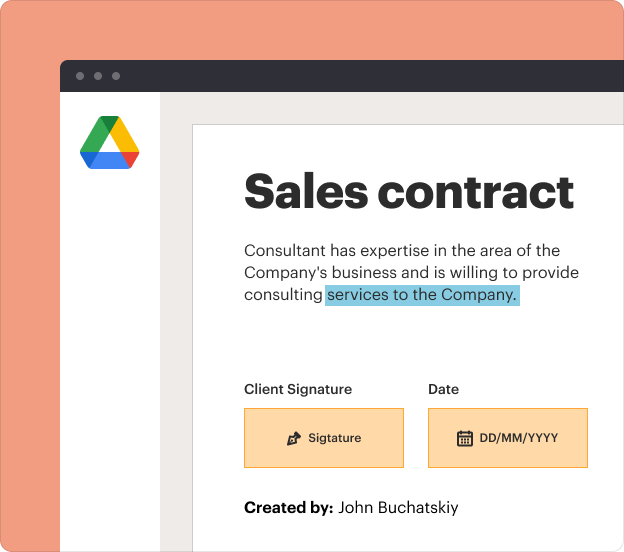
Task: Click the 'Sigtature' text in the signature box
Action: (x=334, y=438)
